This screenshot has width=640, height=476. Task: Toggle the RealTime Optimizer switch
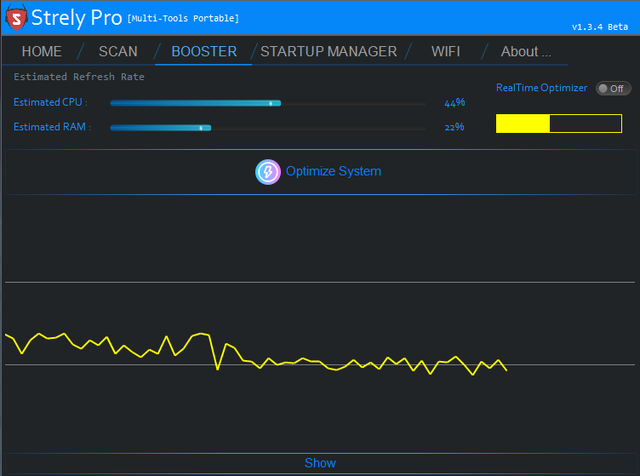613,89
